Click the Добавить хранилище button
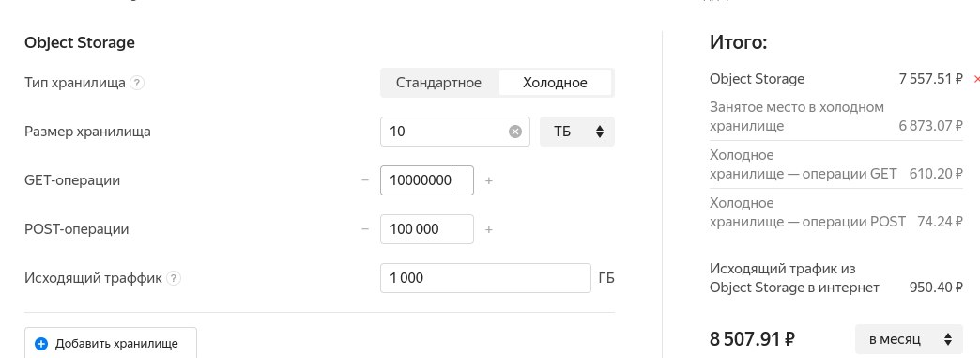Screen dimensions: 980x358 (x=111, y=343)
